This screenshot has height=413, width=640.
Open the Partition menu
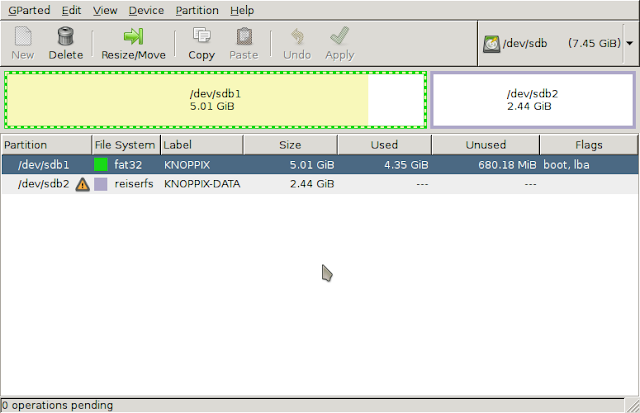point(197,10)
